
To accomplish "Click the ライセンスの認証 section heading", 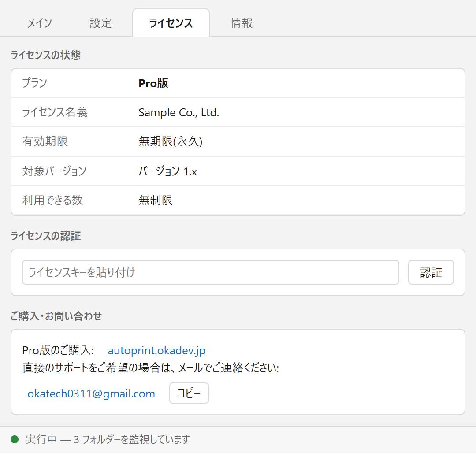I will 45,236.
